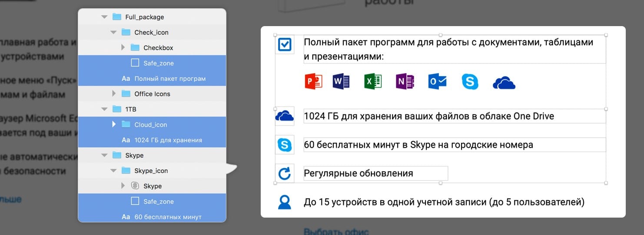
Task: Click the Cloud_icon folder icon in the layer list
Action: click(126, 124)
